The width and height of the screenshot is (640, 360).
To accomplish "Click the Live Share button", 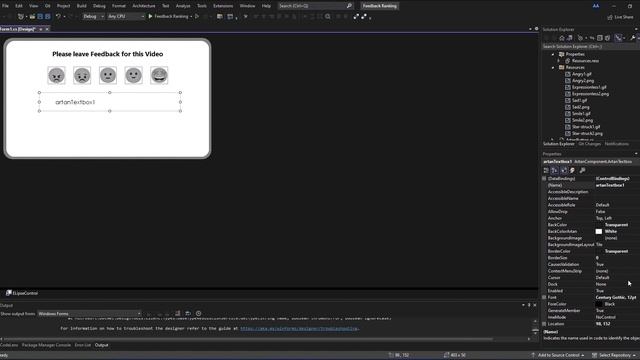I will 620,17.
